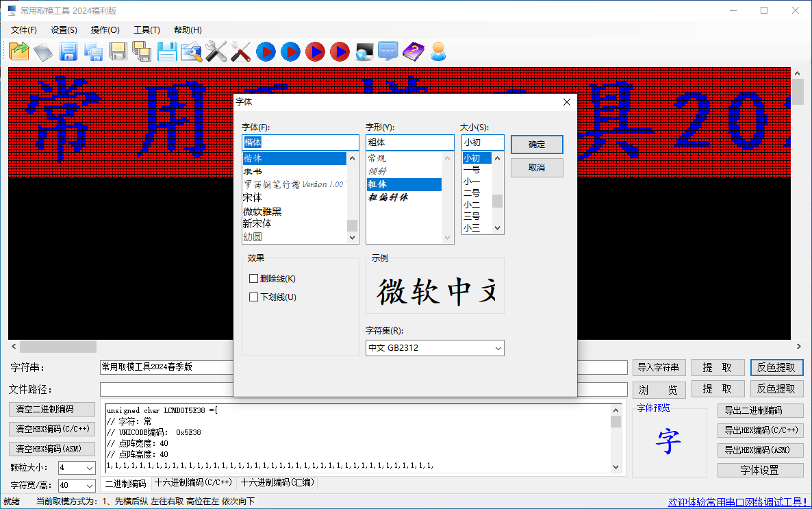Screen dimensions: 812x509
Task: Click the open file folder toolbar icon
Action: [19, 51]
